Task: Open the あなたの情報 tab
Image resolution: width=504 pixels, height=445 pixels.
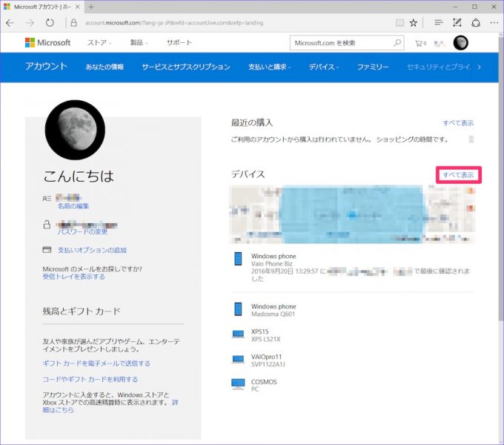Action: coord(105,67)
